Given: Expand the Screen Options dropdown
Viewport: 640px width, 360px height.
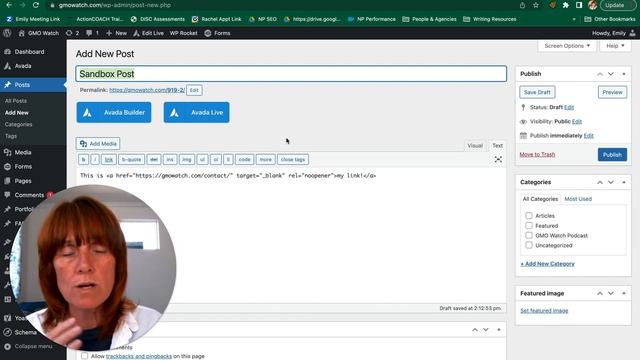Looking at the screenshot, I should click(567, 46).
